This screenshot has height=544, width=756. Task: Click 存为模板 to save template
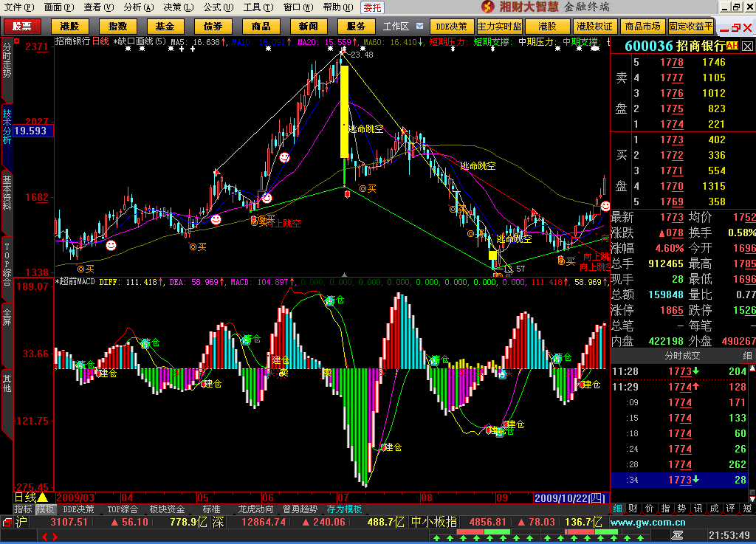[344, 509]
